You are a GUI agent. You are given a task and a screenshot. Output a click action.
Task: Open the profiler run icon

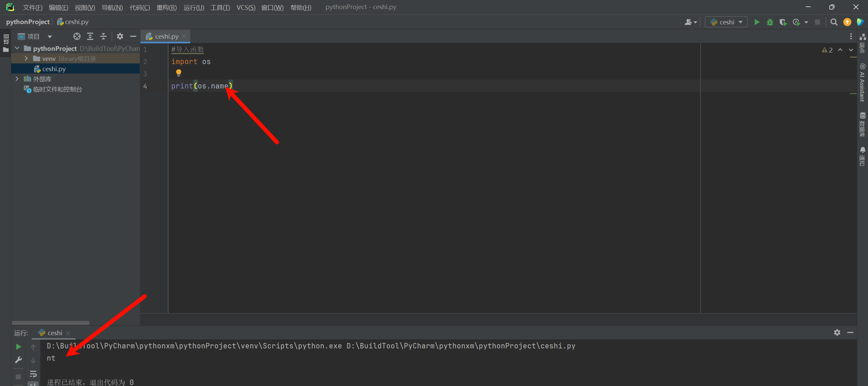(796, 22)
